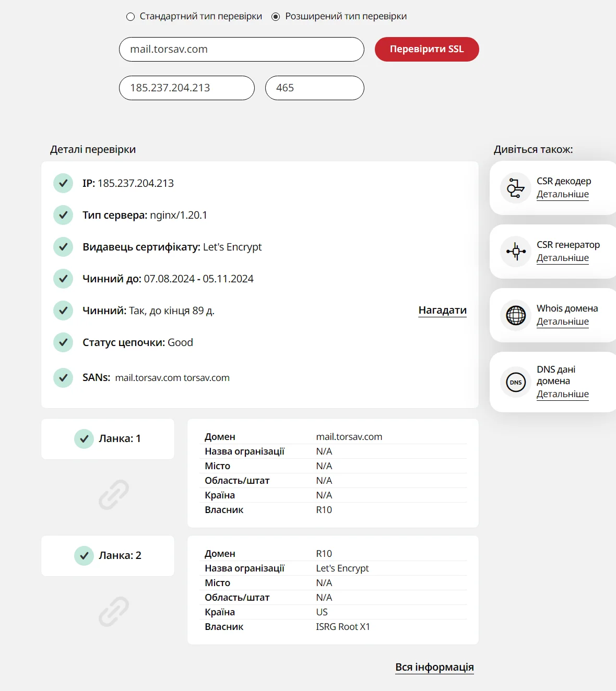The width and height of the screenshot is (616, 691).
Task: Click the DNS data icon
Action: click(516, 382)
